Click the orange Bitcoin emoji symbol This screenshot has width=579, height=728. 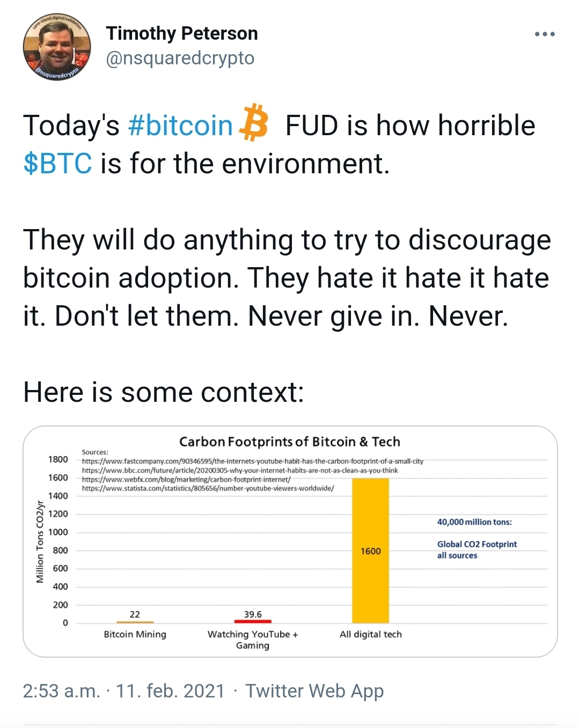pos(253,123)
